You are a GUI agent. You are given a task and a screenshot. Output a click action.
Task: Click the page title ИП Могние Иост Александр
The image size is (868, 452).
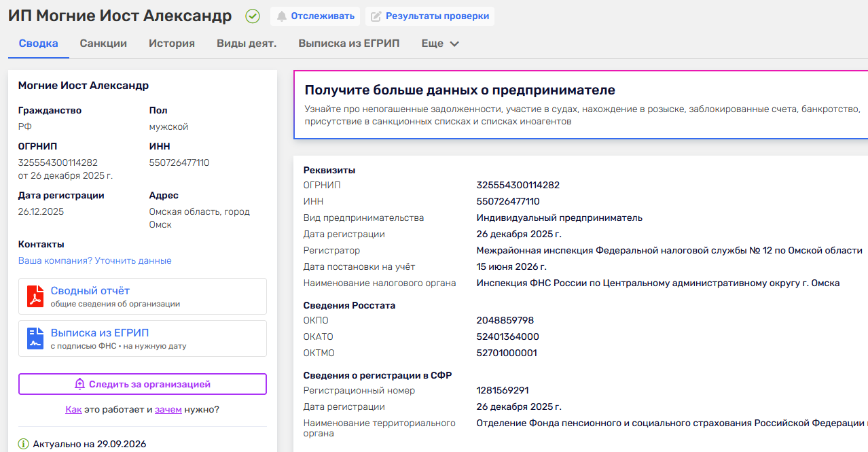click(120, 16)
